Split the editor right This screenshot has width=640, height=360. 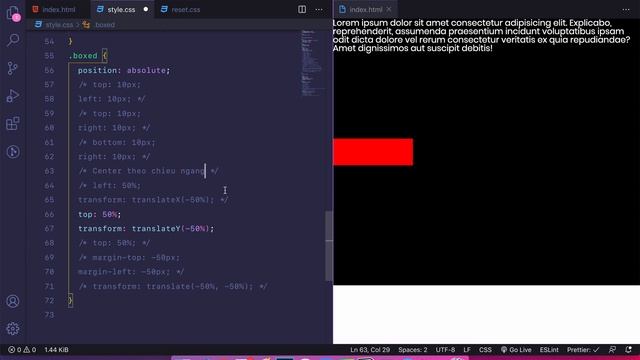(302, 9)
